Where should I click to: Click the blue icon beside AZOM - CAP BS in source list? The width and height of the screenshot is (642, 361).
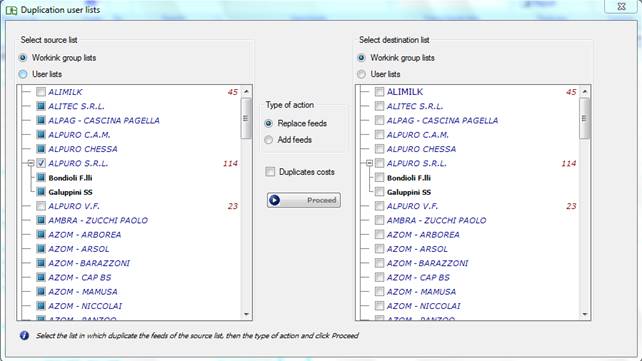[41, 278]
